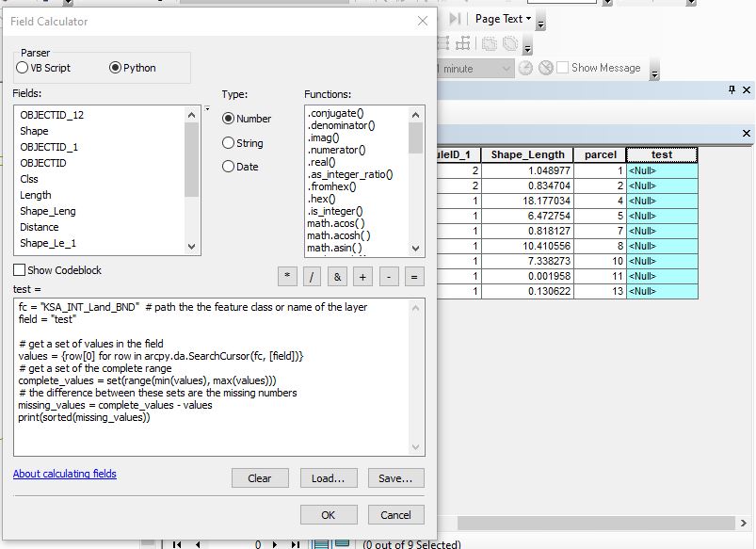The height and width of the screenshot is (549, 756).
Task: Click the cancel (prohibition) icon near Show Message
Action: (x=545, y=68)
